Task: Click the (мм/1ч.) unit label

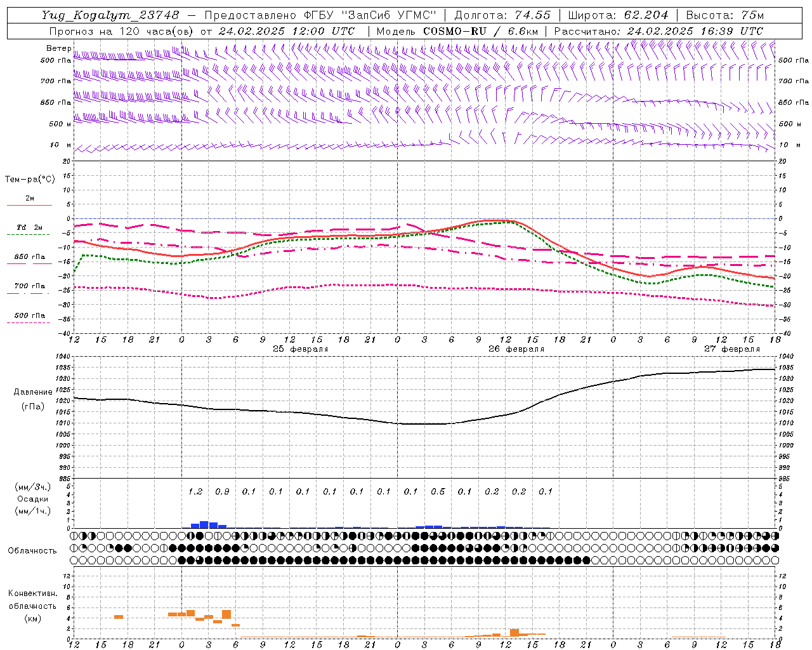Action: click(33, 511)
